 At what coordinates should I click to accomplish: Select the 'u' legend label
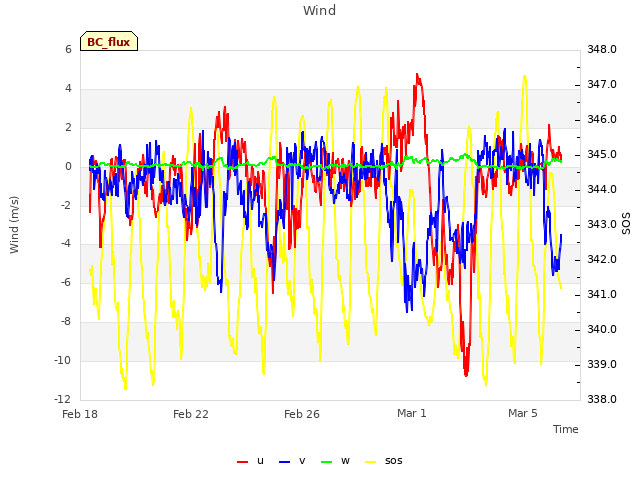pyautogui.click(x=260, y=461)
